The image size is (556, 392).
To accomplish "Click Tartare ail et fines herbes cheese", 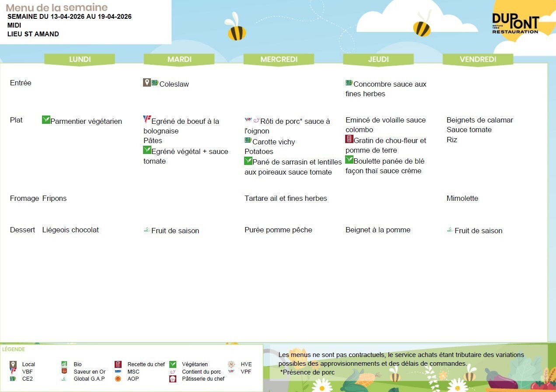I will [286, 198].
